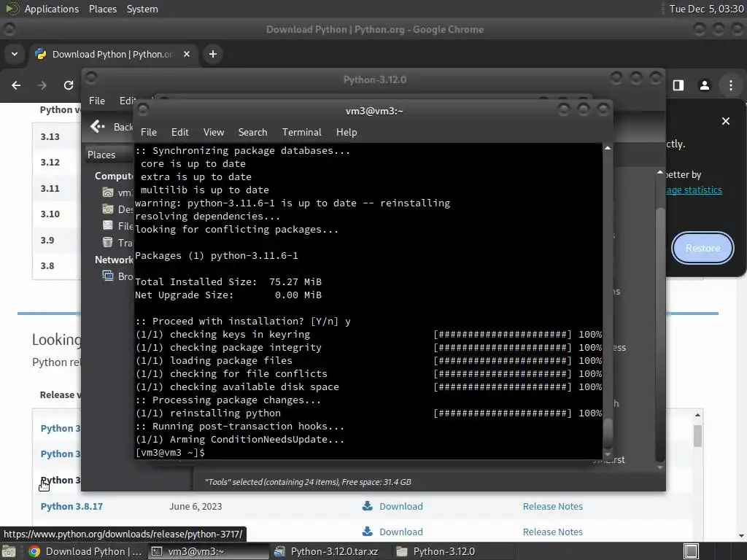Click the page scrollbar down arrow
The height and width of the screenshot is (560, 747).
[x=742, y=536]
